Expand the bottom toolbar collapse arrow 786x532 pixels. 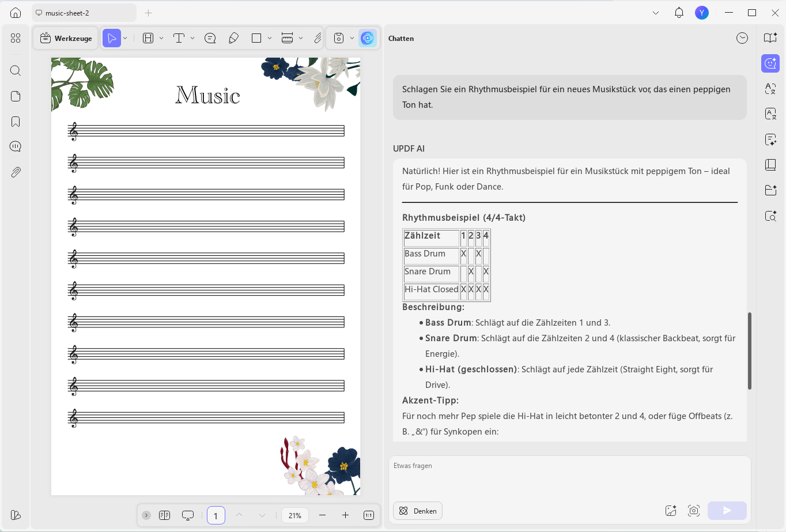[x=146, y=515]
